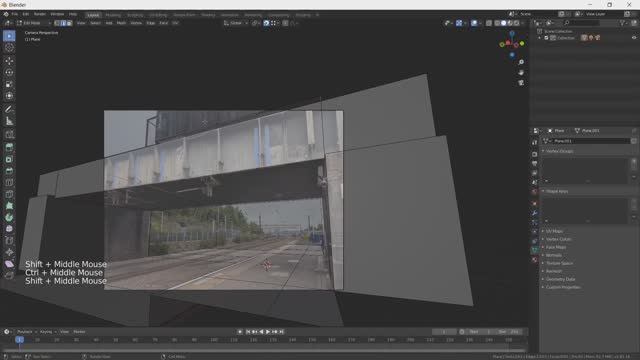Viewport: 640px width, 360px height.
Task: Select the Extrude Region tool
Action: point(9,147)
